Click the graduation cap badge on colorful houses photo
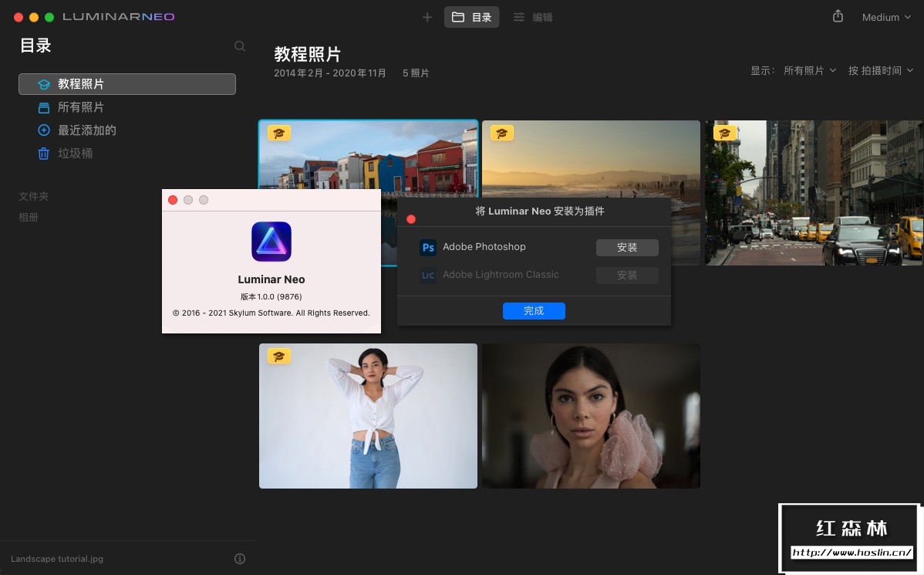 pyautogui.click(x=278, y=134)
